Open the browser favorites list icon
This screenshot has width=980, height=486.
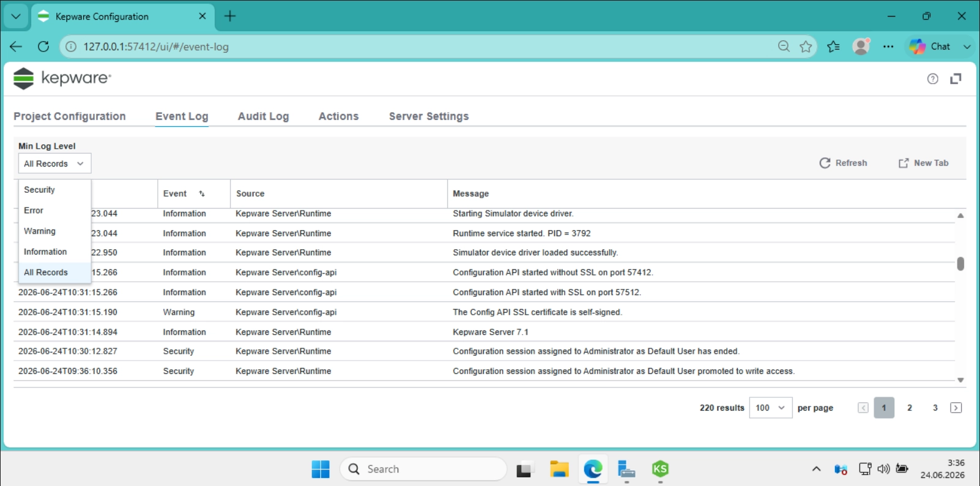833,47
